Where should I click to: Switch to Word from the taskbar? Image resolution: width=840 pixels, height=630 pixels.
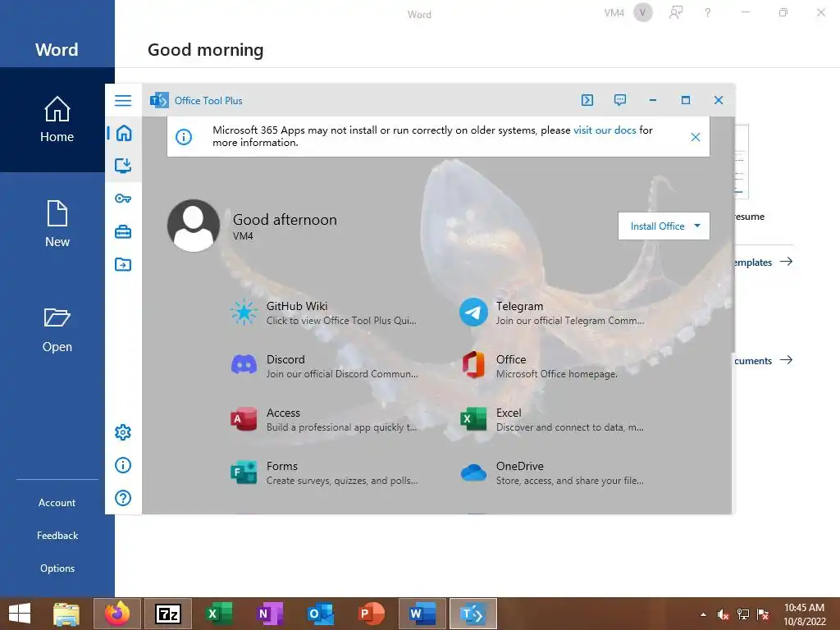coord(422,614)
